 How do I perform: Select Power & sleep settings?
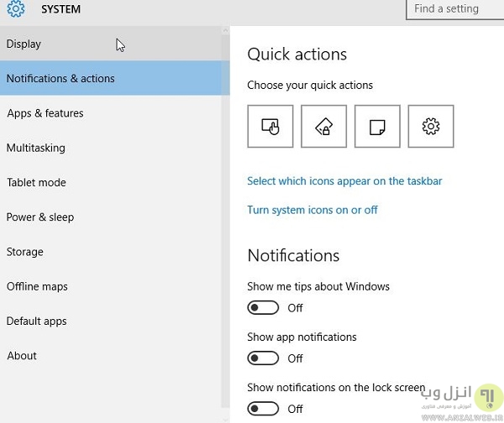[40, 217]
